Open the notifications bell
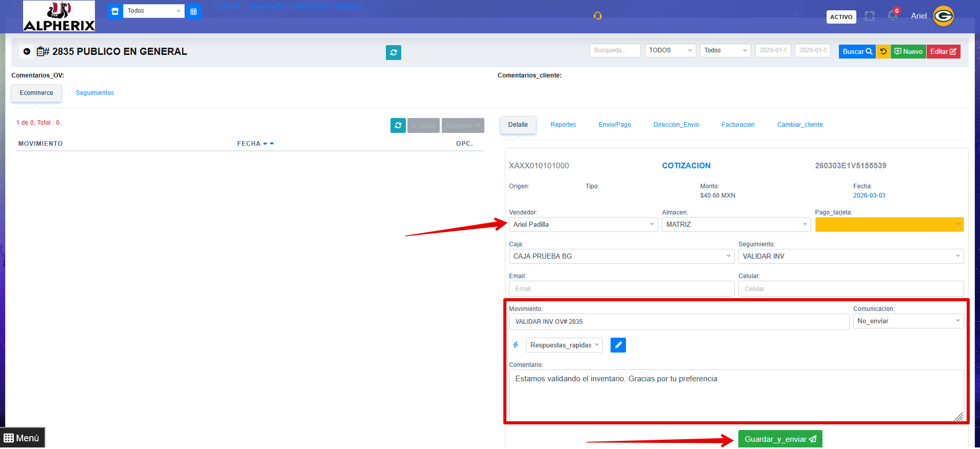This screenshot has height=449, width=980. click(x=892, y=16)
